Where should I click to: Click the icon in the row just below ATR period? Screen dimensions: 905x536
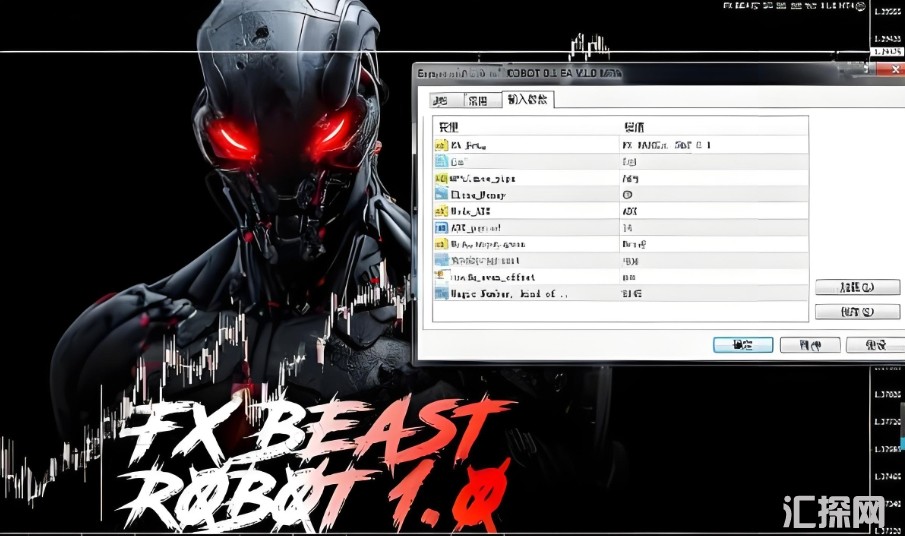tap(442, 244)
